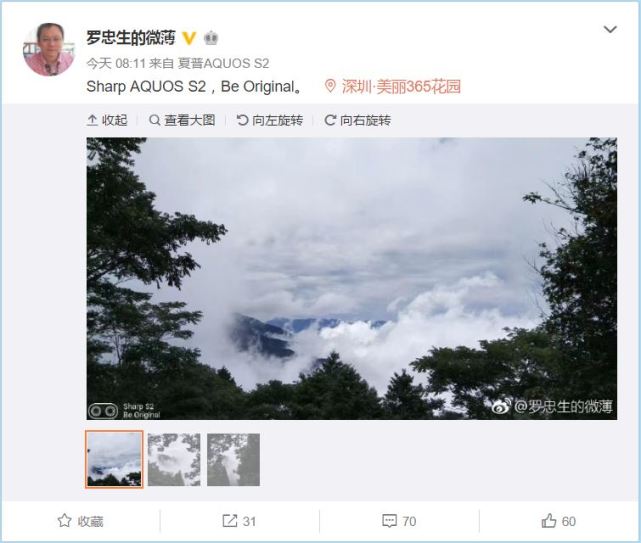Click the star 收藏 favorite icon
The width and height of the screenshot is (641, 543).
(x=64, y=521)
